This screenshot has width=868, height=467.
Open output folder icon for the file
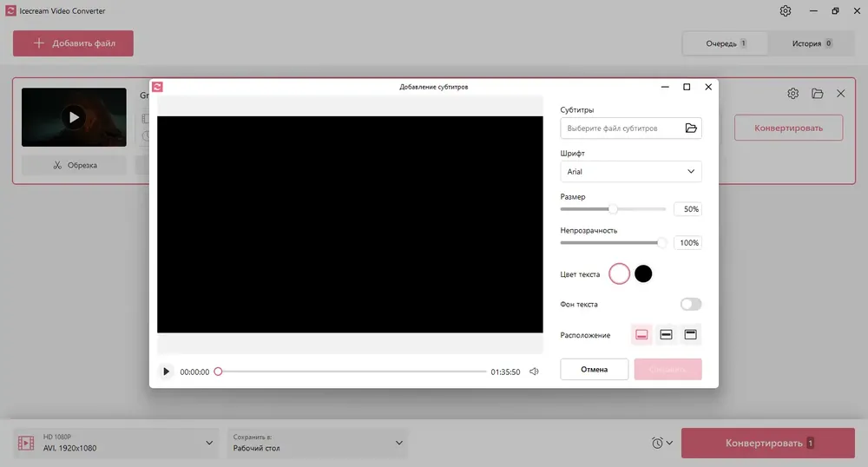click(817, 94)
